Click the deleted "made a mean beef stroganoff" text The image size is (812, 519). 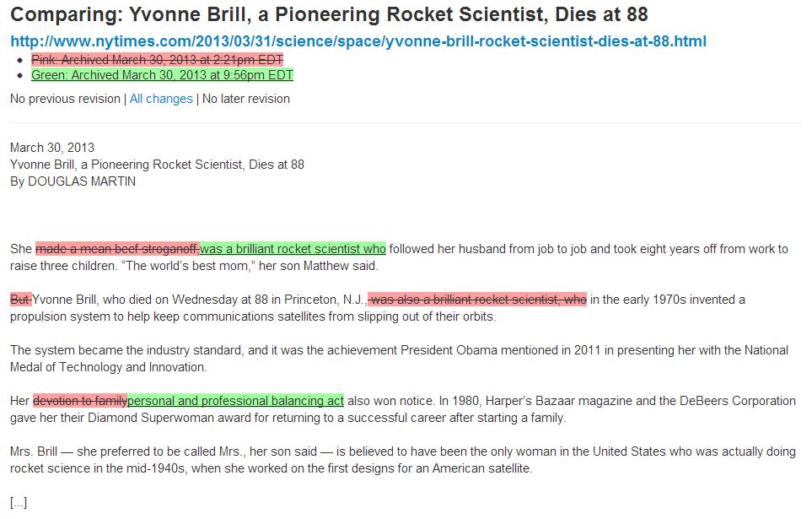[117, 249]
